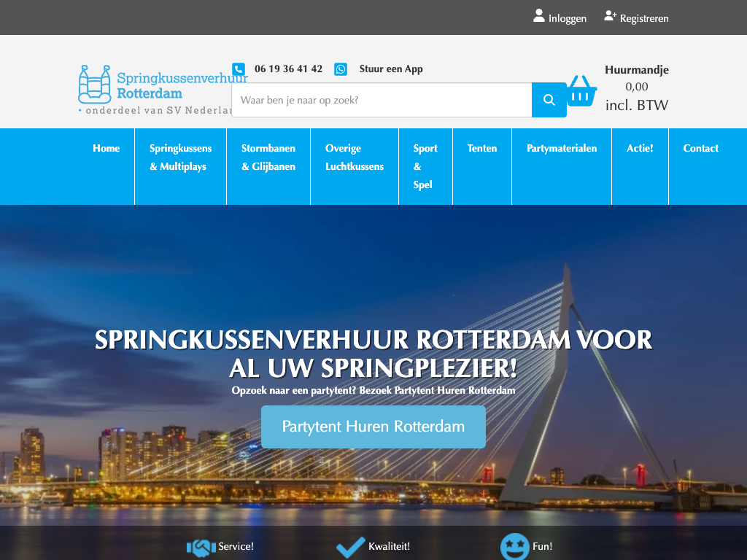Go to Overige Luchtkussens category
The image size is (747, 560).
click(355, 157)
